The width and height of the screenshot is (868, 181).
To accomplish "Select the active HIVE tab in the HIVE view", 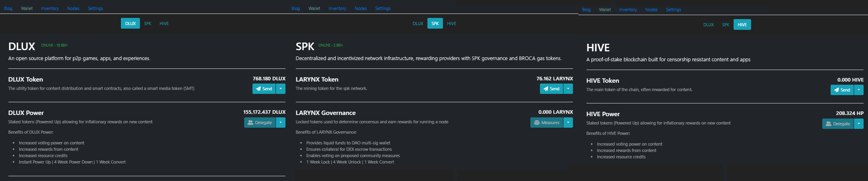I will [742, 25].
